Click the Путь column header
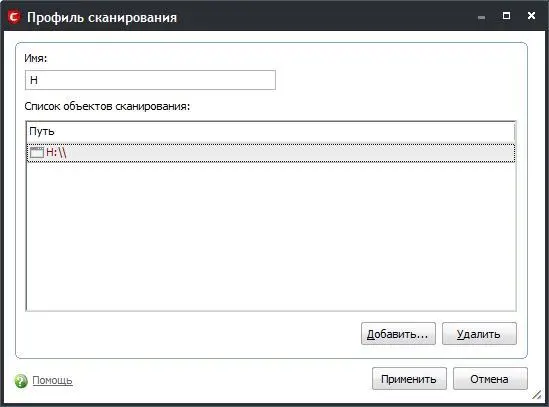This screenshot has width=549, height=407. point(270,132)
